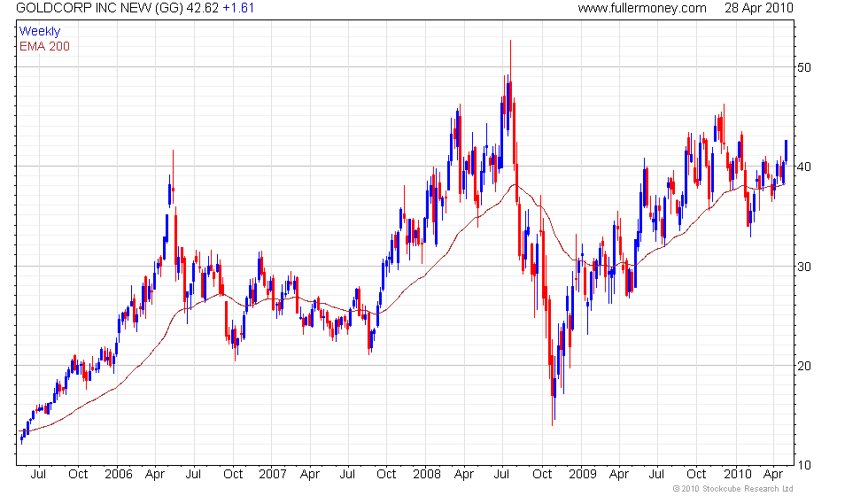Click the price value 42.62

(203, 8)
